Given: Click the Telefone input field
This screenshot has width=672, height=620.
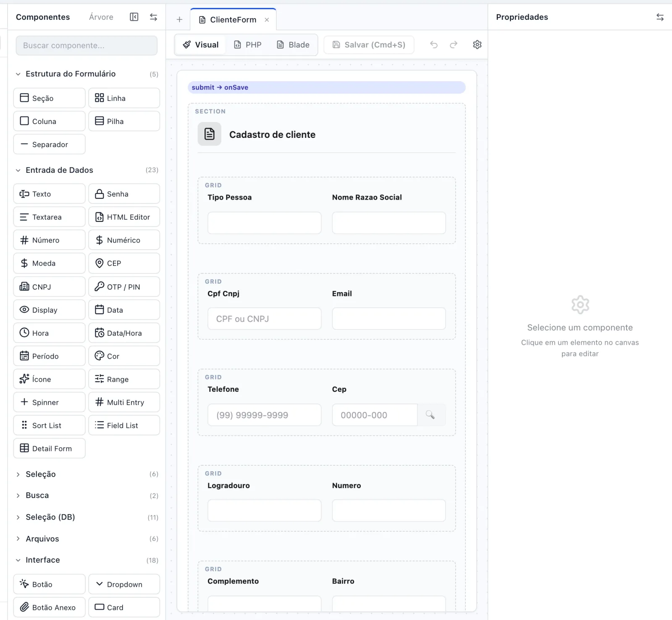Looking at the screenshot, I should tap(265, 415).
